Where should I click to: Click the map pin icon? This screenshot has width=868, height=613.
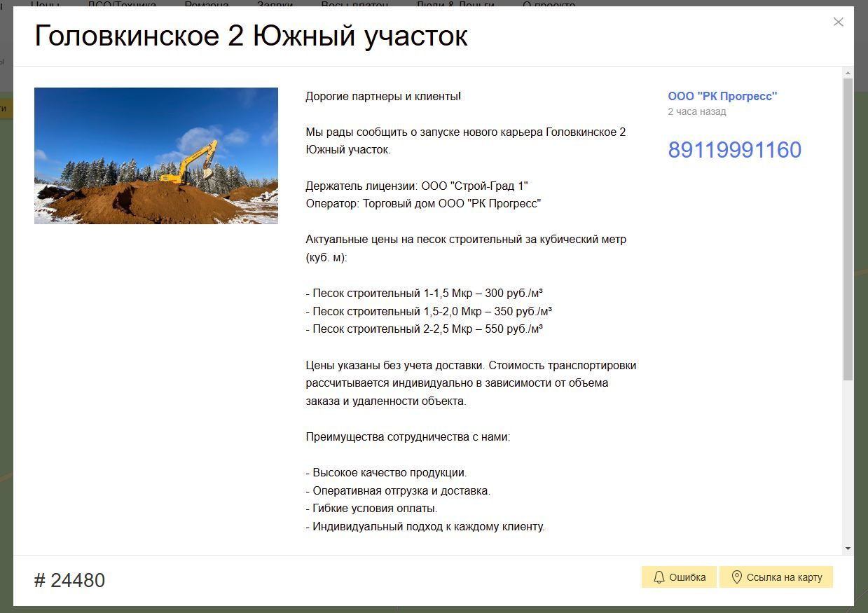click(x=736, y=577)
